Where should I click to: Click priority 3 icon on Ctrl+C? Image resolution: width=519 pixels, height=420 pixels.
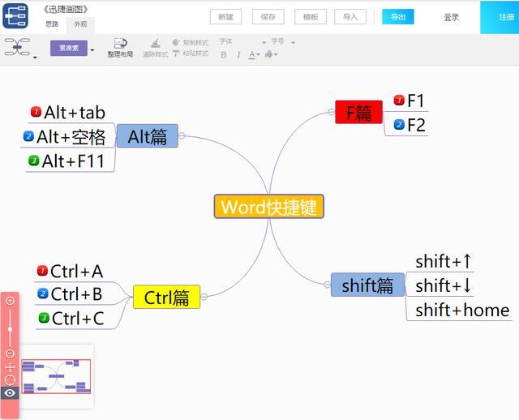tap(44, 318)
